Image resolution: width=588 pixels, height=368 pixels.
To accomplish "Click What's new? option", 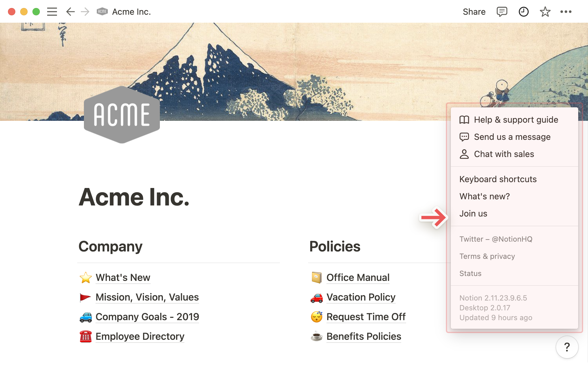I will click(x=484, y=196).
